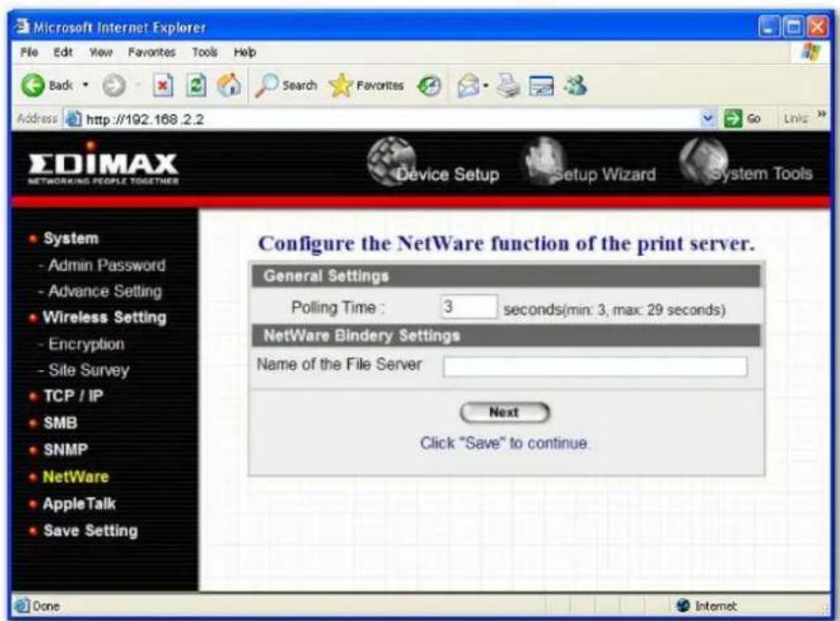Image resolution: width=840 pixels, height=621 pixels.
Task: Open the Tools menu
Action: (205, 52)
